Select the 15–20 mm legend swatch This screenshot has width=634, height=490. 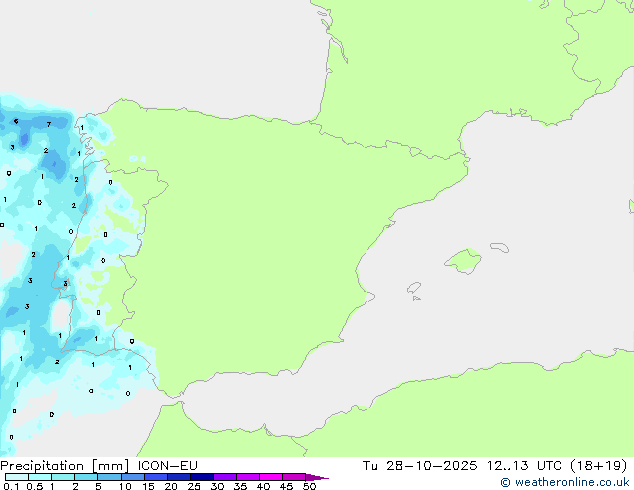coord(155,477)
